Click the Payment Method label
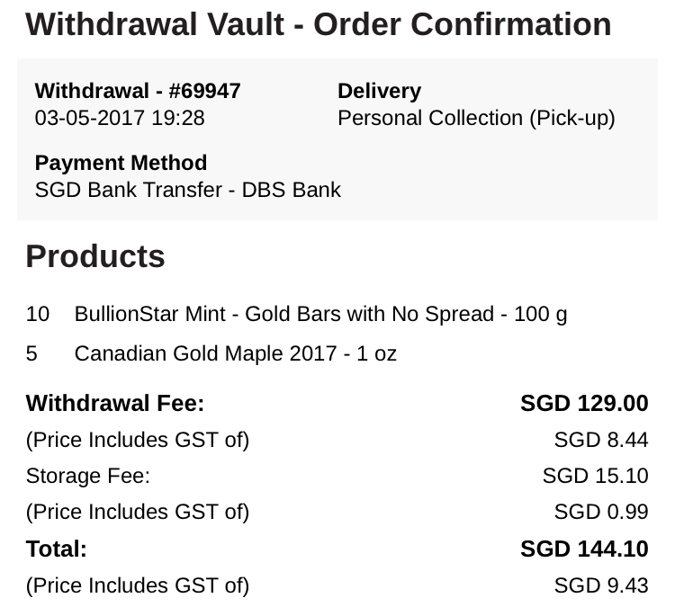 point(121,163)
